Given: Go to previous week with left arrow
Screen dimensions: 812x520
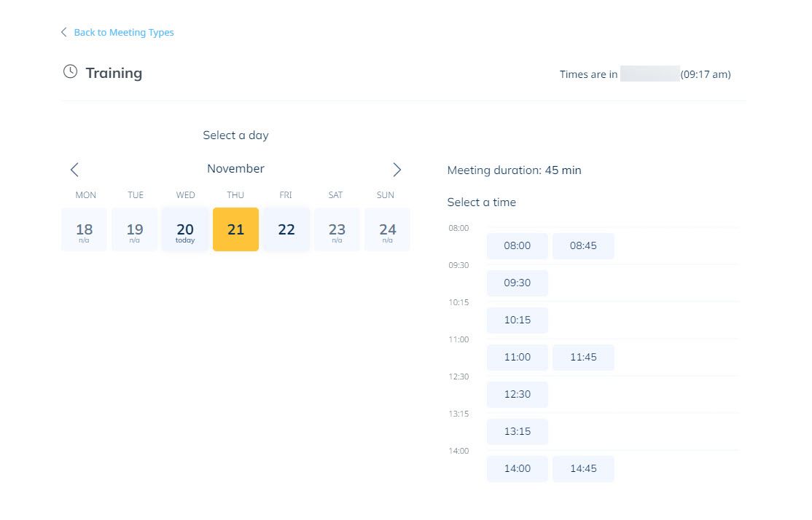Looking at the screenshot, I should click(74, 169).
